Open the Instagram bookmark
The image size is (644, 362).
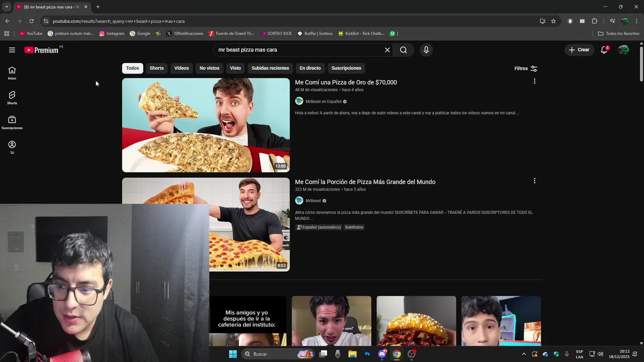pyautogui.click(x=112, y=34)
